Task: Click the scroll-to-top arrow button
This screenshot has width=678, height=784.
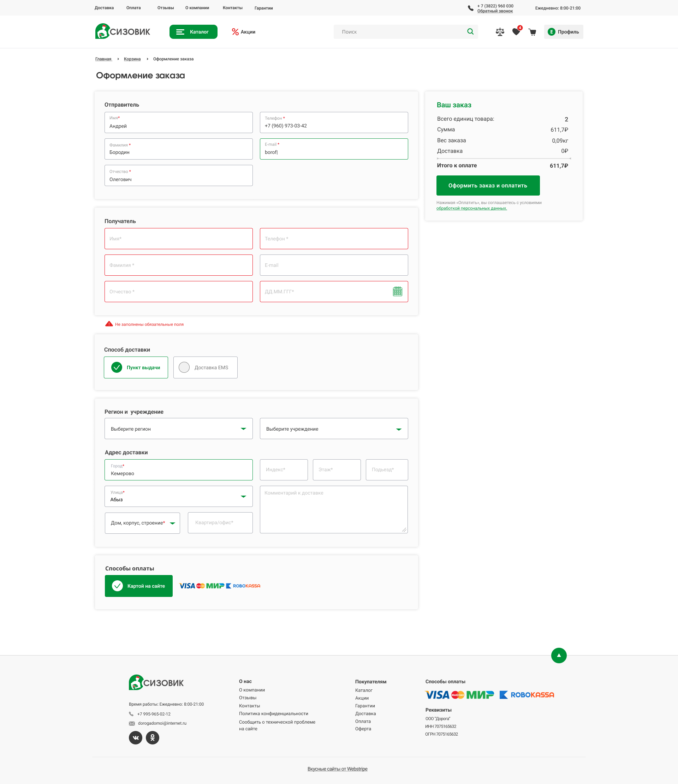Action: pos(558,656)
